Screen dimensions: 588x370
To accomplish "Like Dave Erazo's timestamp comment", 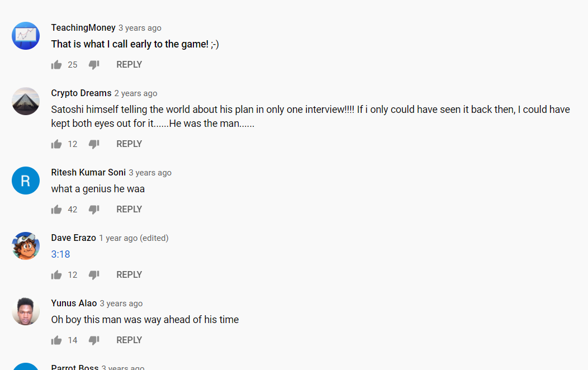I will pyautogui.click(x=56, y=275).
